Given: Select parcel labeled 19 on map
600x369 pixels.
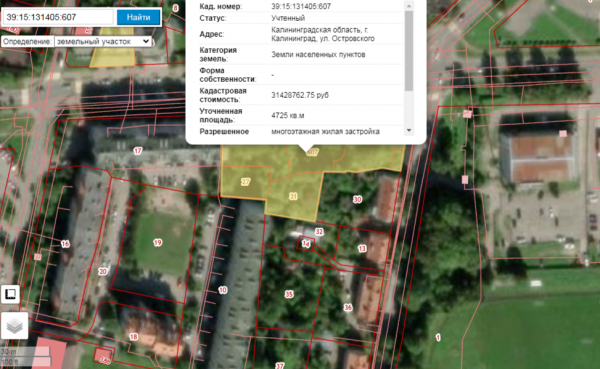Looking at the screenshot, I should pos(158,242).
